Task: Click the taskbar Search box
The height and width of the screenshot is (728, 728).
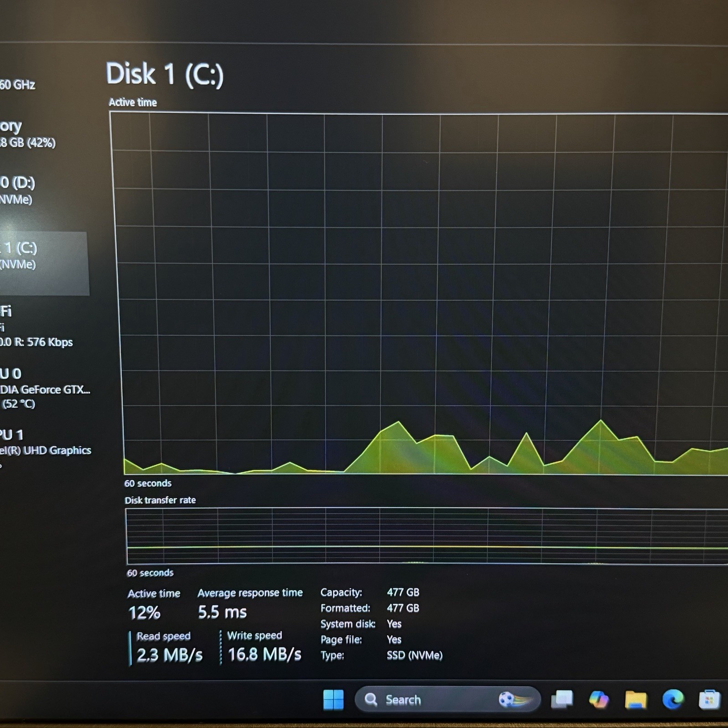Action: click(447, 699)
